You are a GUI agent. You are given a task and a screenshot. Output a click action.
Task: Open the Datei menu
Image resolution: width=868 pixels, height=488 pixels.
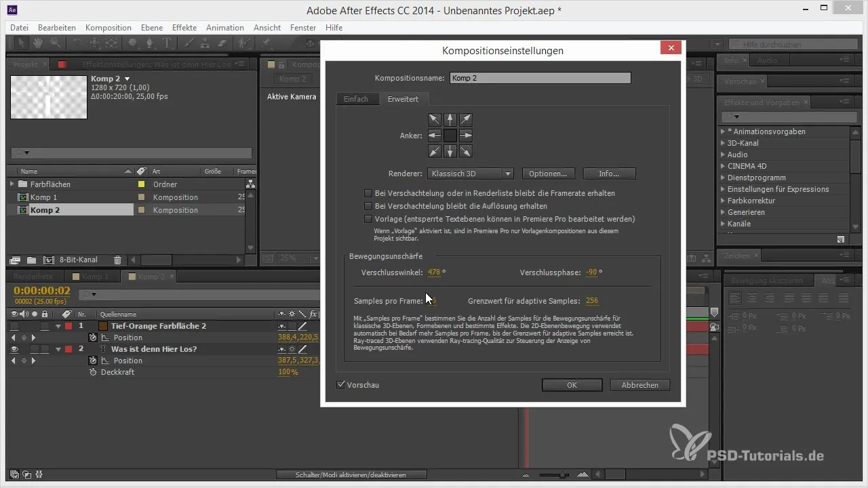(x=20, y=28)
